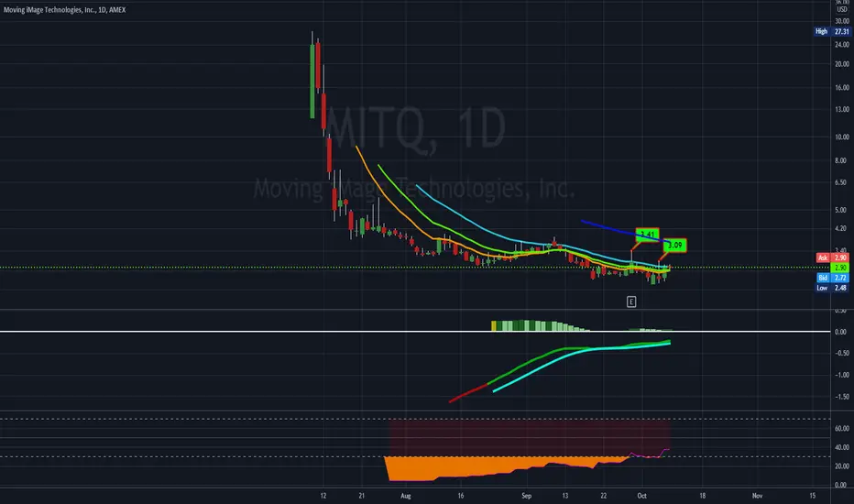854x504 pixels.
Task: Click the 22 date label on time axis
Action: coord(604,496)
